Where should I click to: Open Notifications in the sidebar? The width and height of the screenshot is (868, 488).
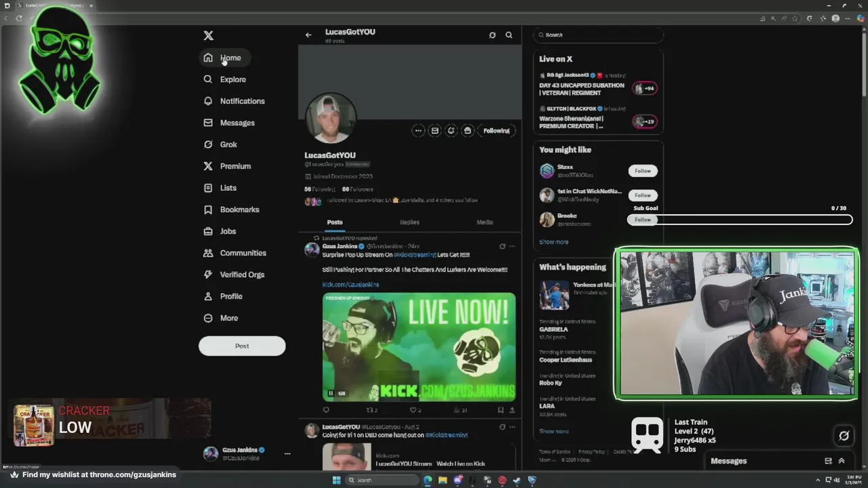pyautogui.click(x=235, y=101)
